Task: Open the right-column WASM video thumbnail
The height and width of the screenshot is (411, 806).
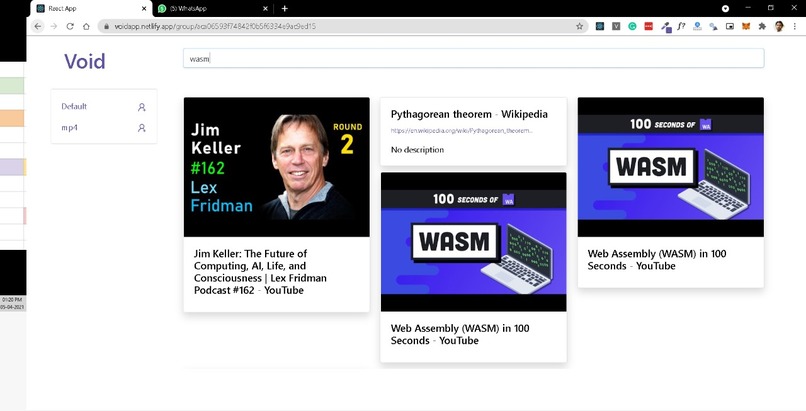Action: tap(671, 167)
